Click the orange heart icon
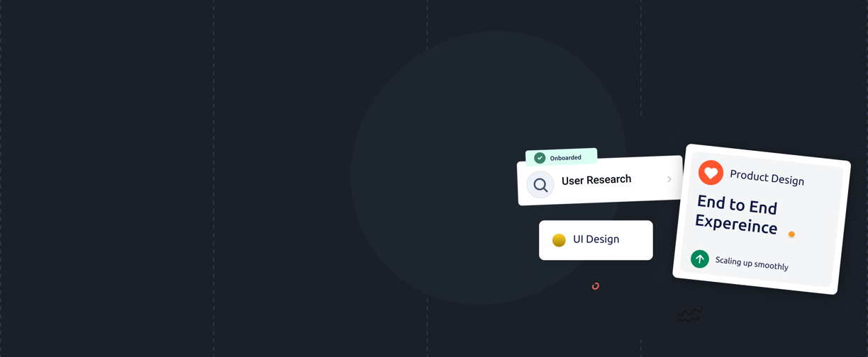This screenshot has width=868, height=357. tap(711, 173)
